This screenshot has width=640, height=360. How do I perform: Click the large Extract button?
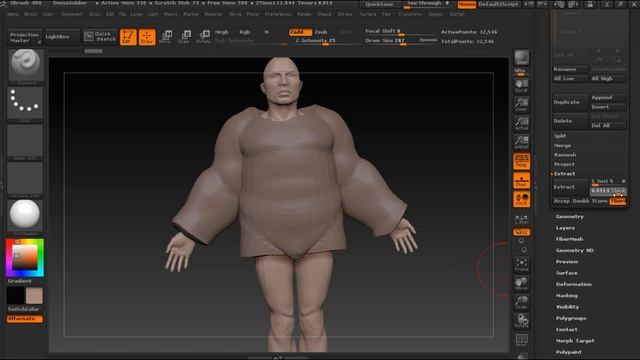570,187
